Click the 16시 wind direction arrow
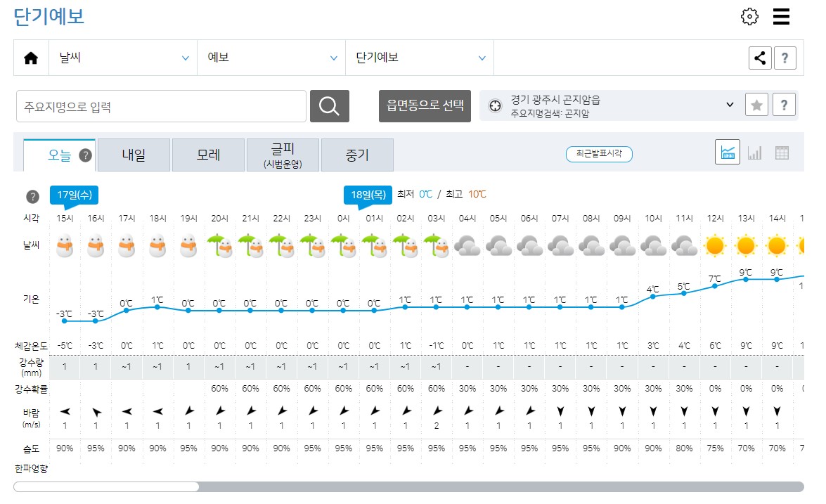Viewport: 826px width, 504px height. click(x=96, y=411)
